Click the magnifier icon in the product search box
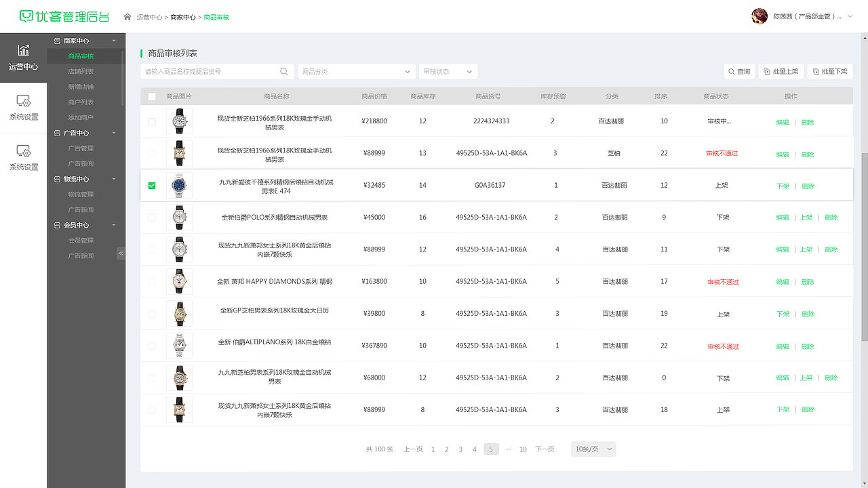This screenshot has width=868, height=488. pos(284,71)
